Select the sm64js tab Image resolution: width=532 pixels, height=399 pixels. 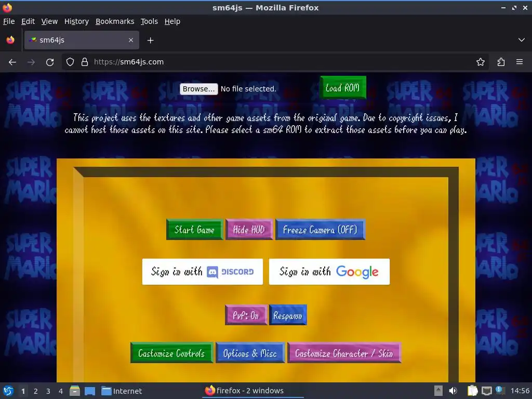click(82, 40)
